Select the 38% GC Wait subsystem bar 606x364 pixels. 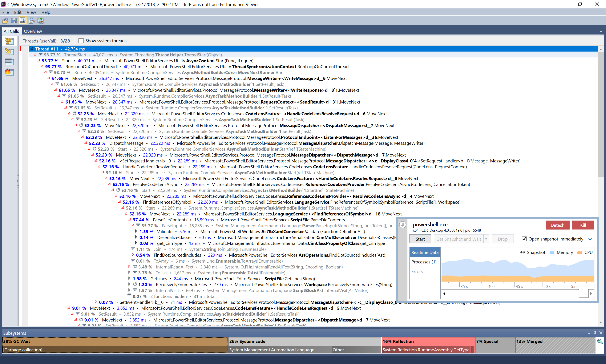[x=115, y=345]
